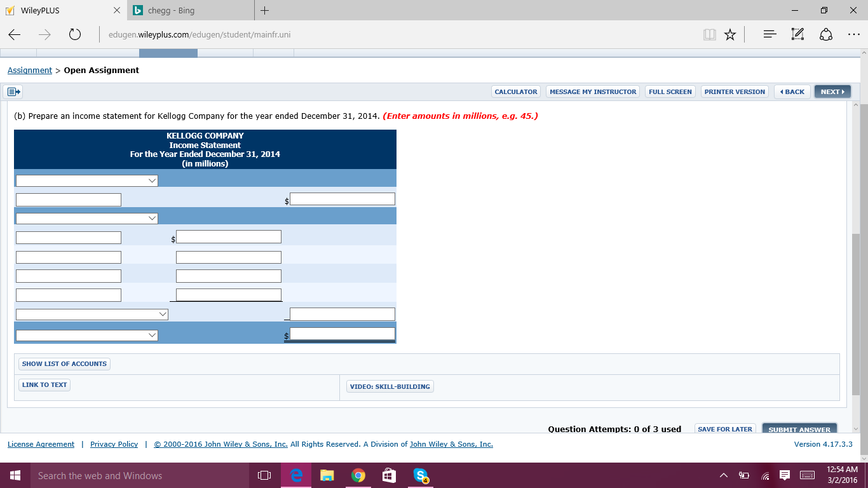Screen dimensions: 868x488
Task: Open the touch keyboard tray icon
Action: coord(807,475)
